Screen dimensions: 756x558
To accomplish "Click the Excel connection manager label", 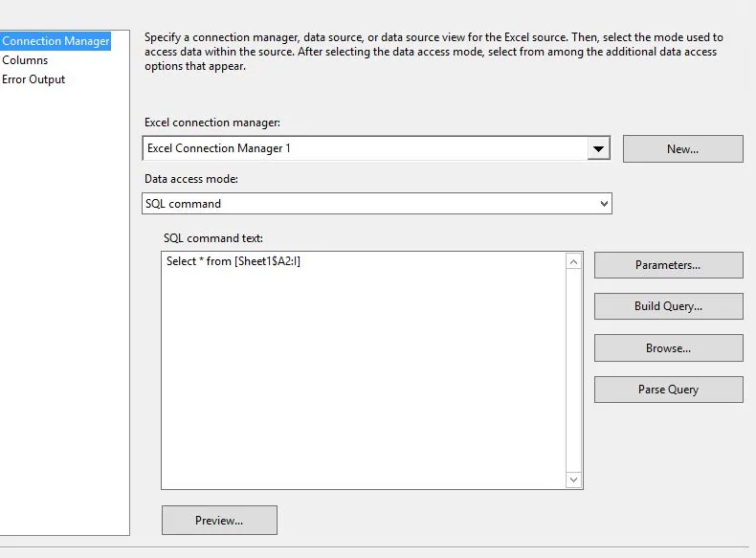I will (x=212, y=123).
